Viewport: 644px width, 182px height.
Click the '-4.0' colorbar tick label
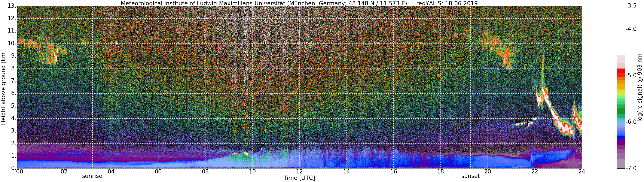(x=631, y=29)
